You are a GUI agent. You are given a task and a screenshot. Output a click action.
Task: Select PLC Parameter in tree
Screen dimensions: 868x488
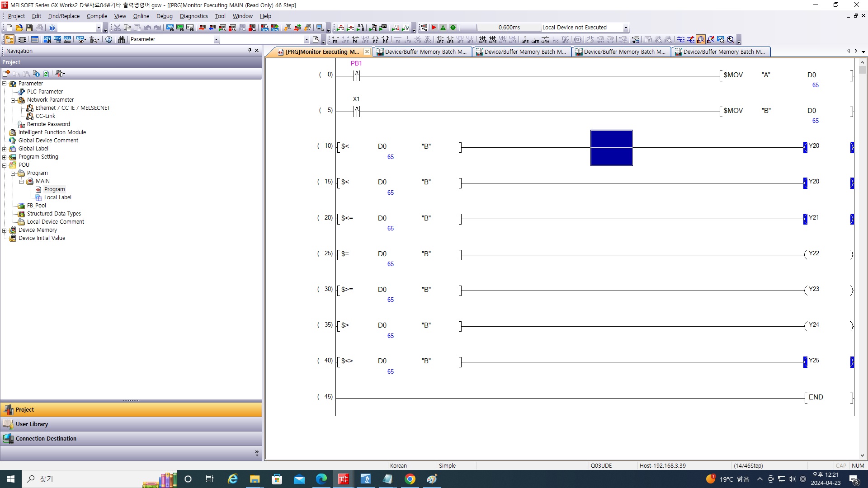click(45, 92)
